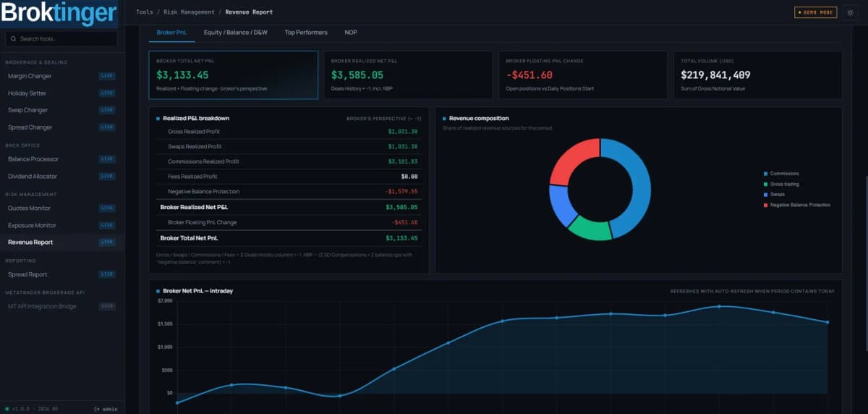
Task: Open Quotes Monitor tool
Action: [x=61, y=208]
